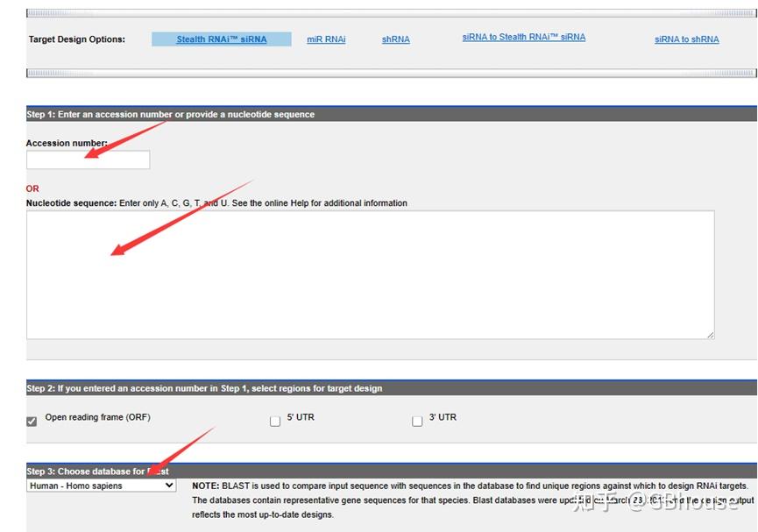Click the 'Target Design Options:' label
This screenshot has width=758, height=532.
77,39
